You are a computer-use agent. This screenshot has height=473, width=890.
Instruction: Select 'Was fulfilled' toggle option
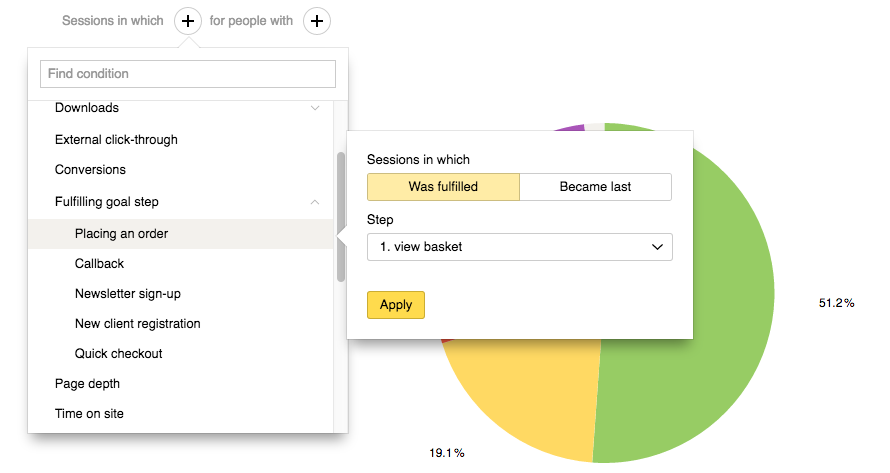tap(443, 187)
